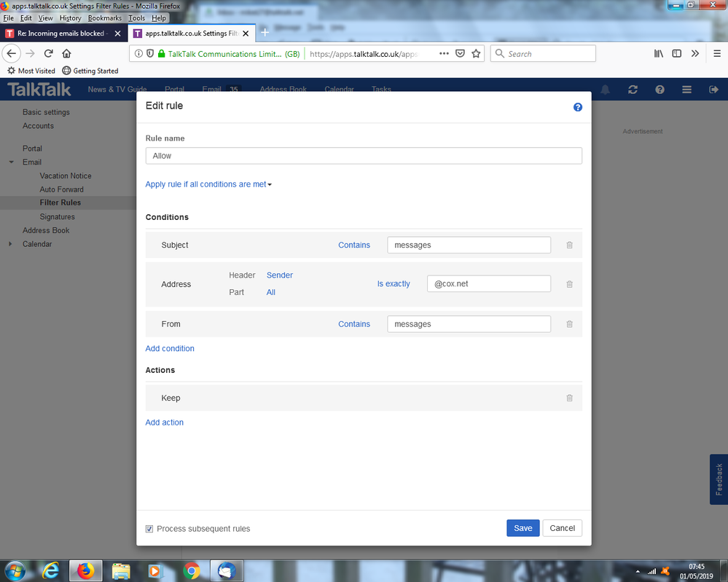The image size is (728, 582).
Task: Delete the Keep action with trash icon
Action: [x=569, y=398]
